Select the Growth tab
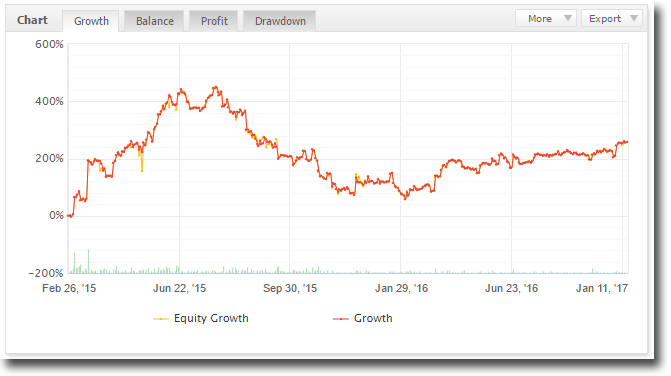Viewport: 671px width, 376px height. (91, 21)
